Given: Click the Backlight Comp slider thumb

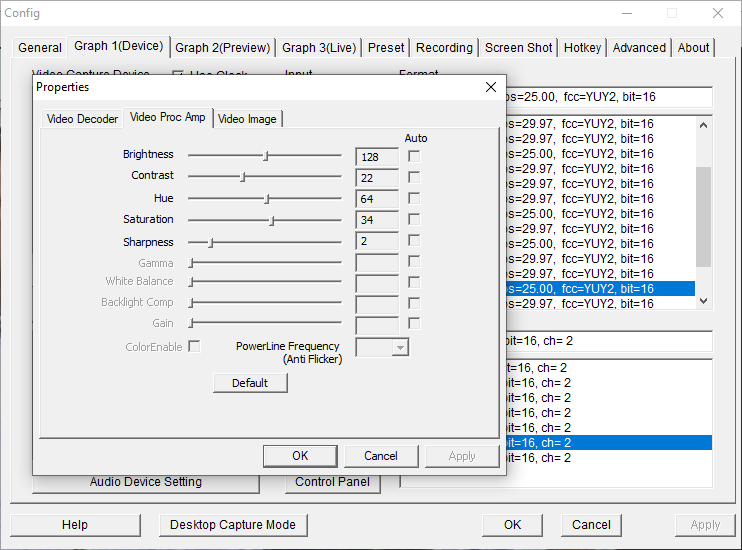Looking at the screenshot, I should tap(191, 302).
